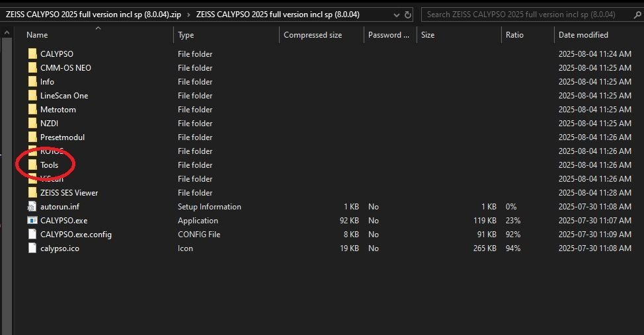The image size is (644, 335).
Task: Select the calypso.ico file icon
Action: [x=32, y=248]
